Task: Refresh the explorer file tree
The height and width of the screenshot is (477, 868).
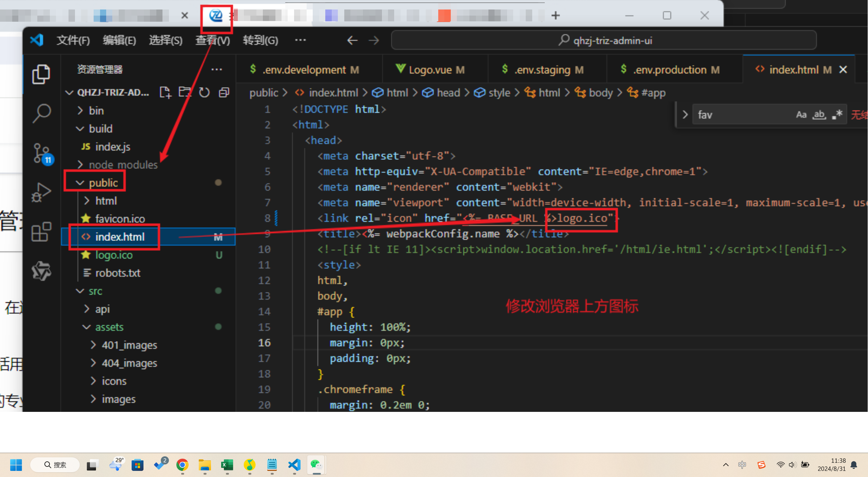Action: coord(204,92)
